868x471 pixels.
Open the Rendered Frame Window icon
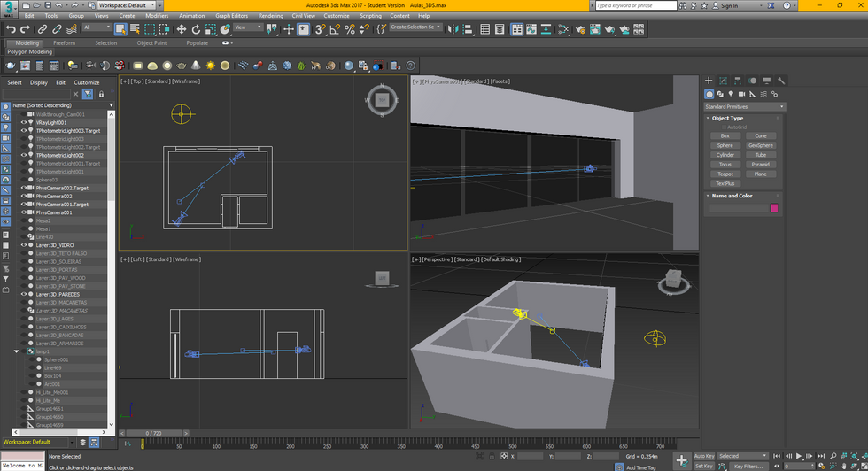[x=595, y=29]
